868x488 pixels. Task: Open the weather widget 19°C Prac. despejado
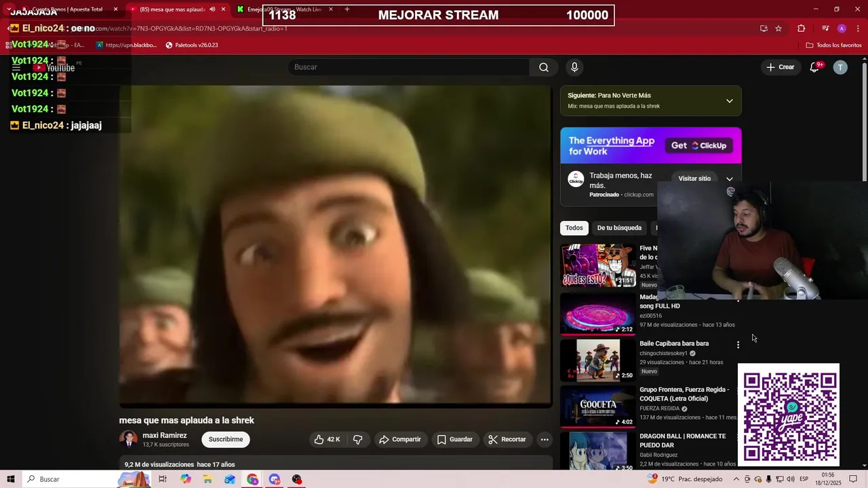coord(686,479)
